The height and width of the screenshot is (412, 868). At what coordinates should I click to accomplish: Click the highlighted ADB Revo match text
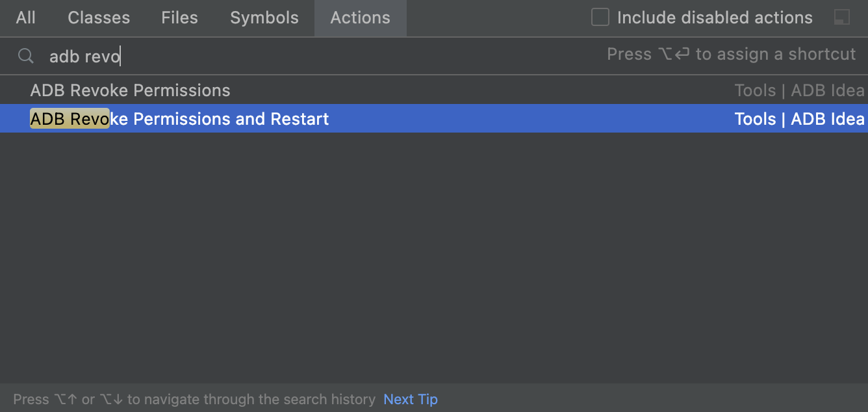pyautogui.click(x=70, y=119)
